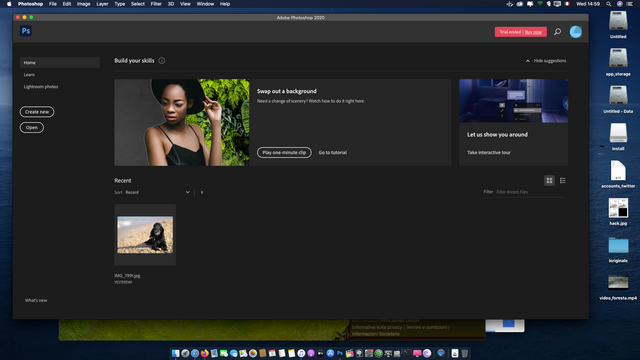Screen dimensions: 640x360
Task: Open Safari from the Dock
Action: pyautogui.click(x=195, y=353)
